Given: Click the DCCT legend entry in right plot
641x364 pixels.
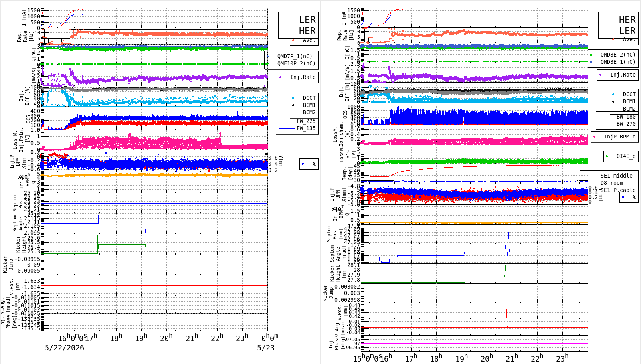Looking at the screenshot, I should click(x=629, y=95).
